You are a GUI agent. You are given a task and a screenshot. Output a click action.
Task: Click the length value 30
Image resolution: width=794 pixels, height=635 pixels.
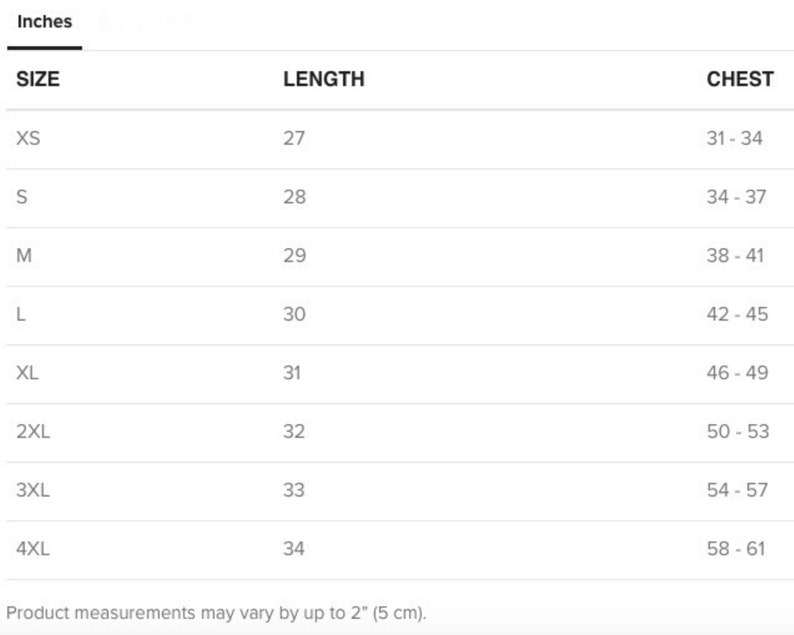(294, 314)
